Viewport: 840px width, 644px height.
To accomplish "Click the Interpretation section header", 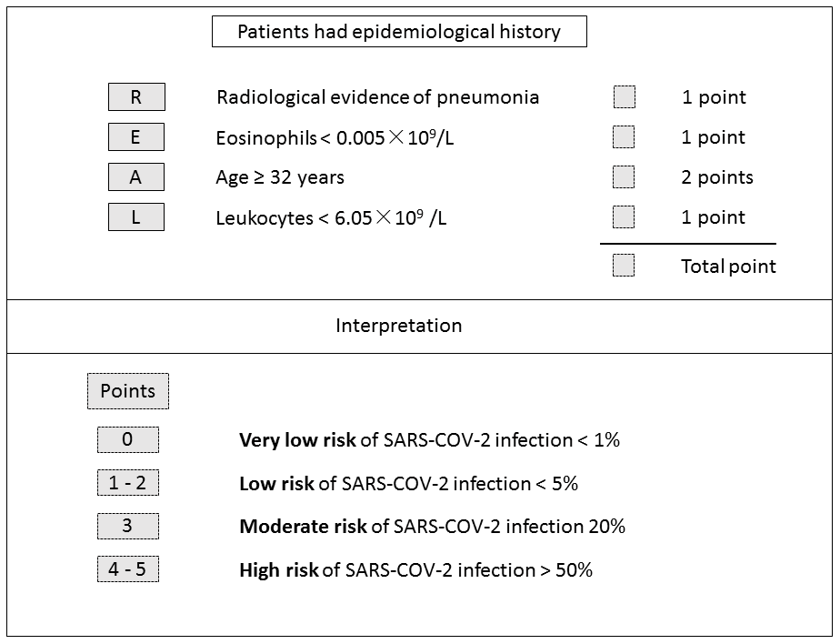I will tap(399, 326).
